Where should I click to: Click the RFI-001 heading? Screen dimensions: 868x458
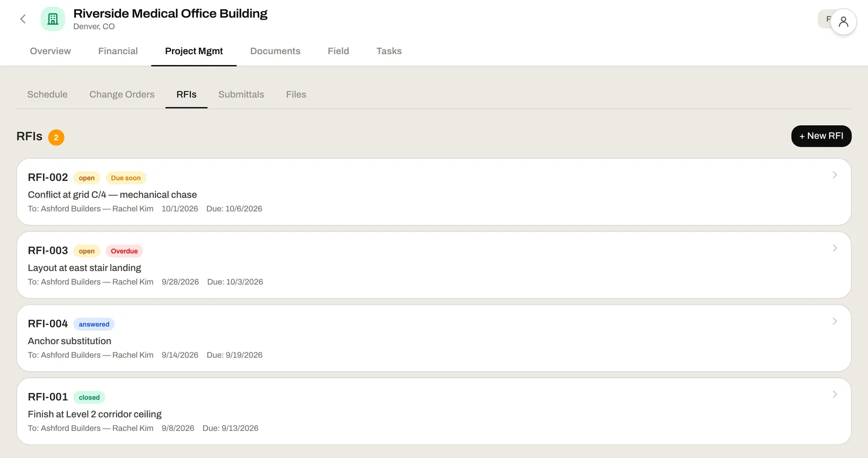click(x=48, y=397)
